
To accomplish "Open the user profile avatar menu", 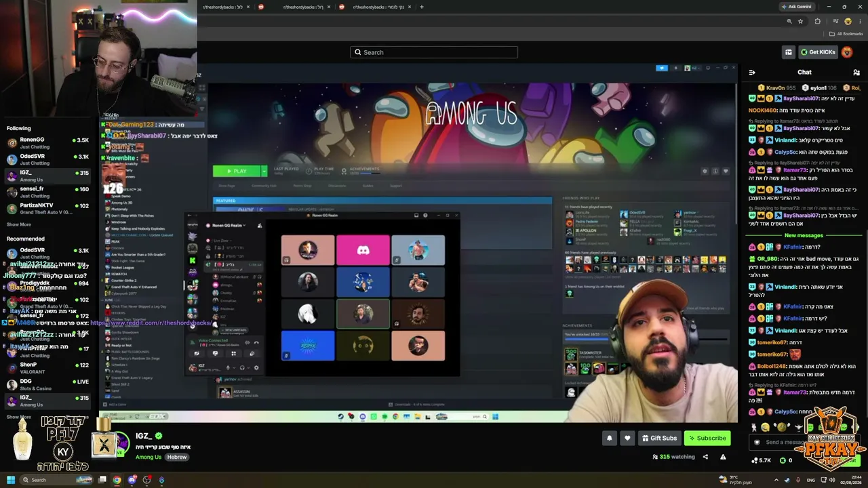I will pos(847,52).
